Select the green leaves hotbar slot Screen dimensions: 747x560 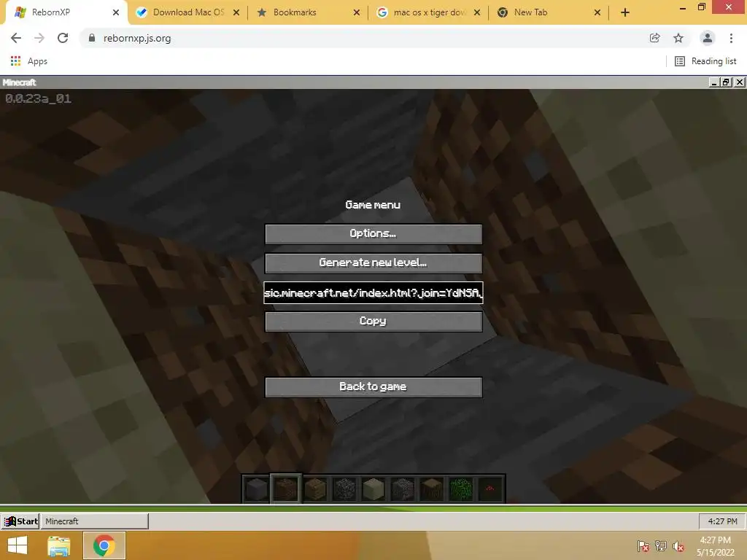click(461, 489)
